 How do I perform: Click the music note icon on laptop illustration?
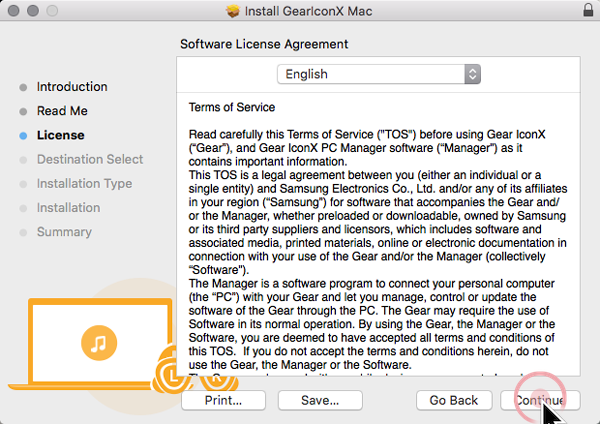99,343
